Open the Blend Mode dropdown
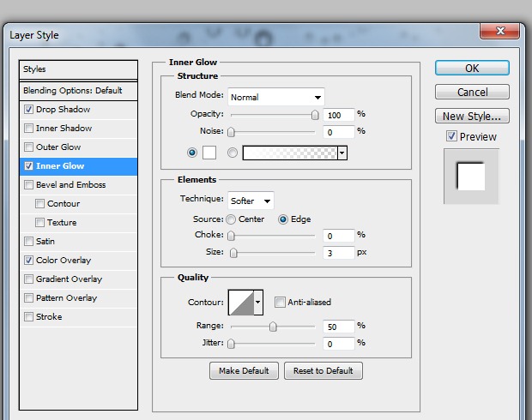Screen dimensions: 532x420 point(275,97)
